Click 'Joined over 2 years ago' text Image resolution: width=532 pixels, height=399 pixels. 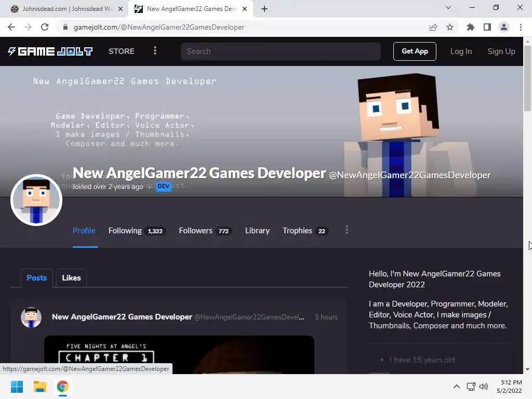pyautogui.click(x=108, y=187)
